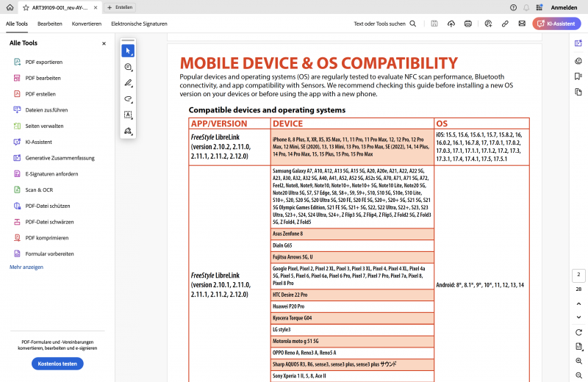Screen dimensions: 588x382
Task: Click the MOBILE DEVICE & OS COMPATIBILITY heading
Action: tap(319, 63)
